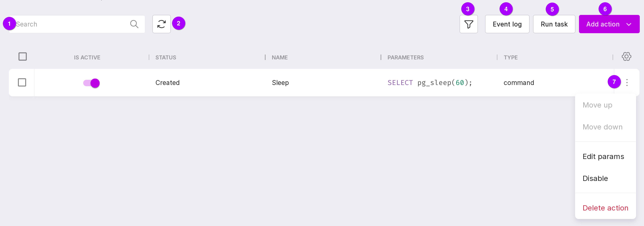Click the SELECT pg_sleep(60) parameters cell
Viewport: 644px width, 226px height.
[x=430, y=83]
